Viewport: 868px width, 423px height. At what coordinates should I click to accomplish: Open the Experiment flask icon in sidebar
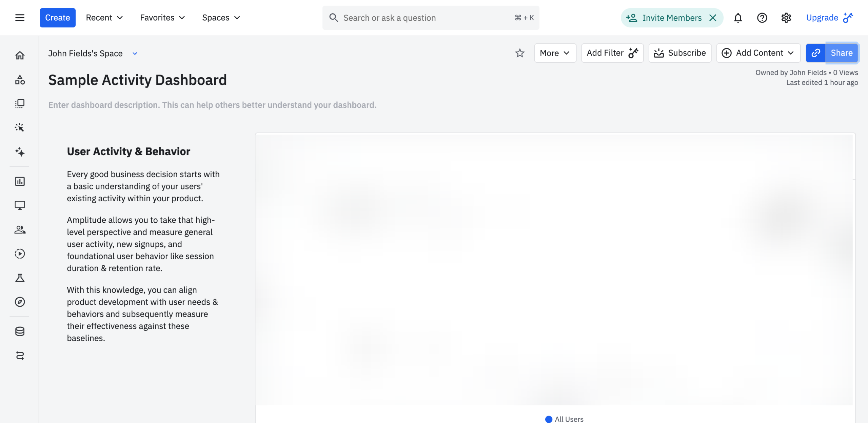click(x=20, y=278)
